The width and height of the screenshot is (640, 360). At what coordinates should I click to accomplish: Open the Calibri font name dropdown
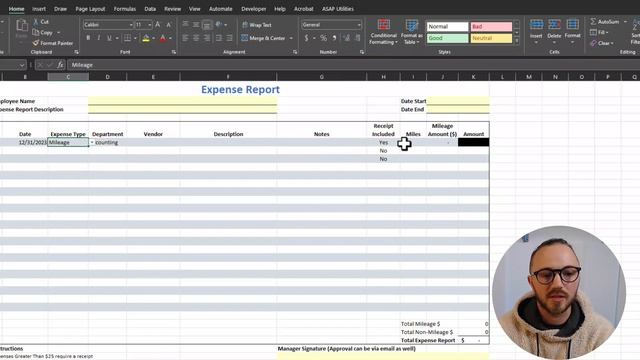pyautogui.click(x=131, y=25)
